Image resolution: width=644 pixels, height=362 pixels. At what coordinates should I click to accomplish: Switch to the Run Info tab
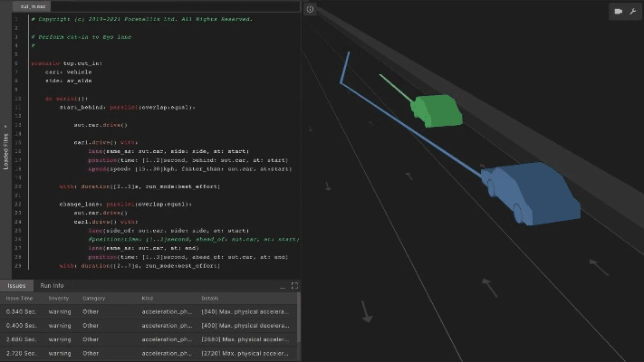click(x=52, y=285)
